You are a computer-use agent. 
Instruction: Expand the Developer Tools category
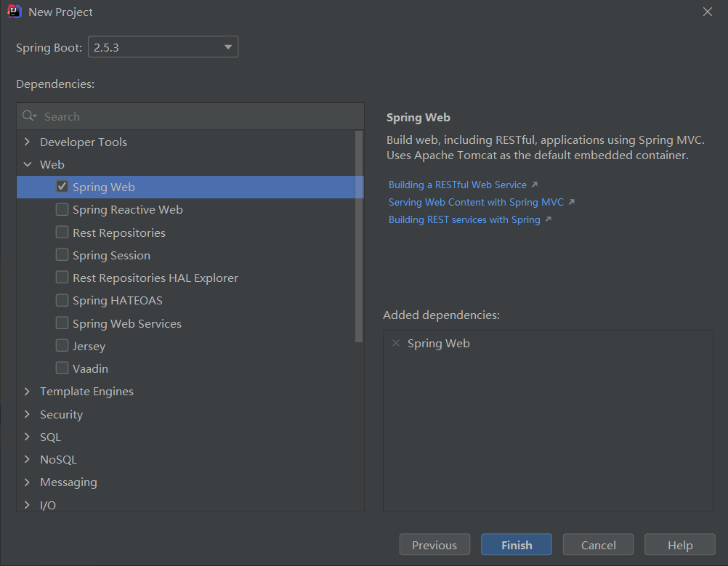pos(27,142)
